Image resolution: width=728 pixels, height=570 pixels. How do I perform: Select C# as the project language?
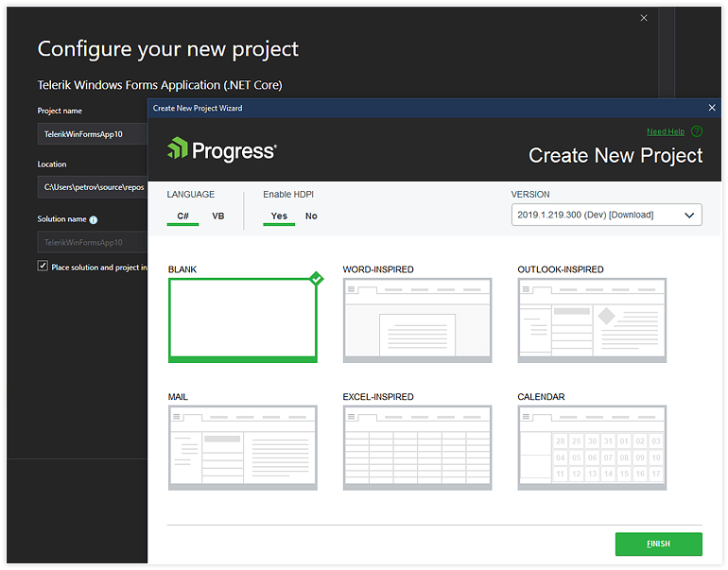click(x=182, y=216)
